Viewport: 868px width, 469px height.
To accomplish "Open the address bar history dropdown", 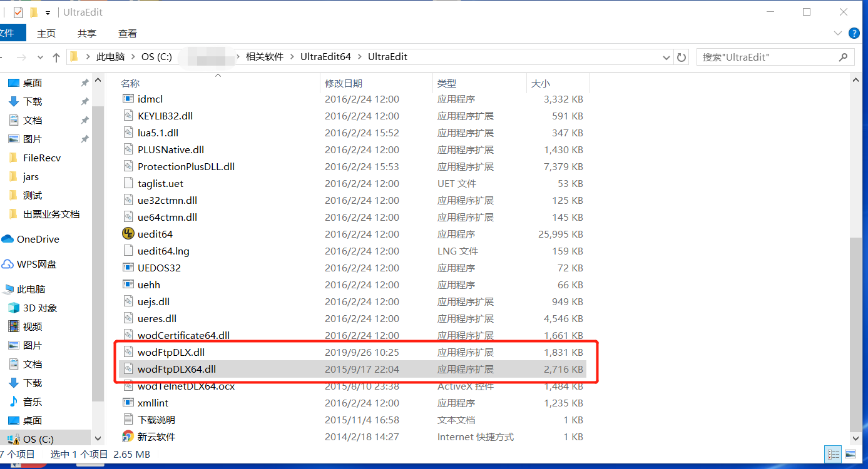I will click(x=666, y=57).
